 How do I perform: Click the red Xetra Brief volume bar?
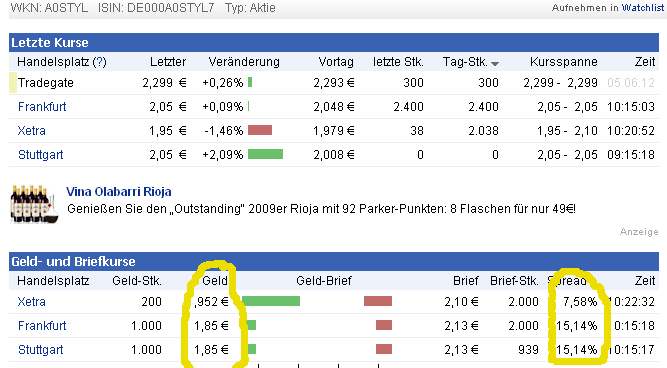click(x=378, y=301)
